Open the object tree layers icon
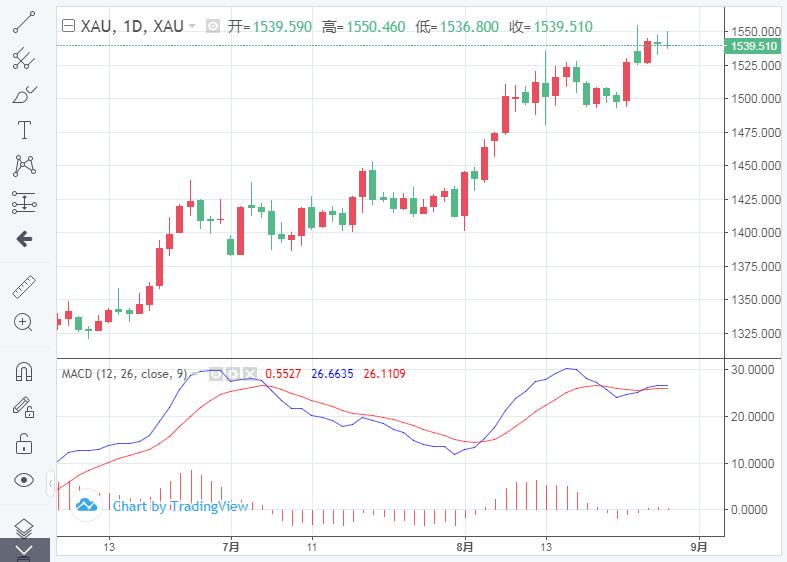The image size is (787, 562). click(x=24, y=527)
